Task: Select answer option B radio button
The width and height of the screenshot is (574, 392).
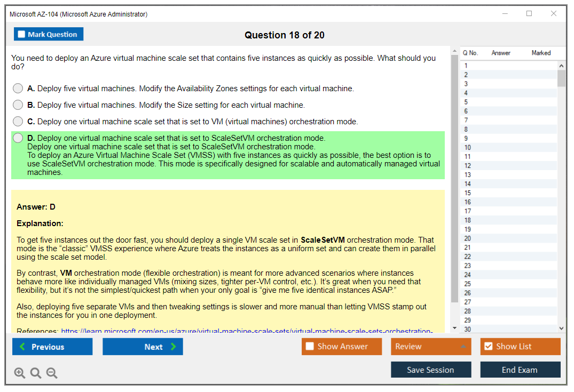Action: [x=17, y=105]
